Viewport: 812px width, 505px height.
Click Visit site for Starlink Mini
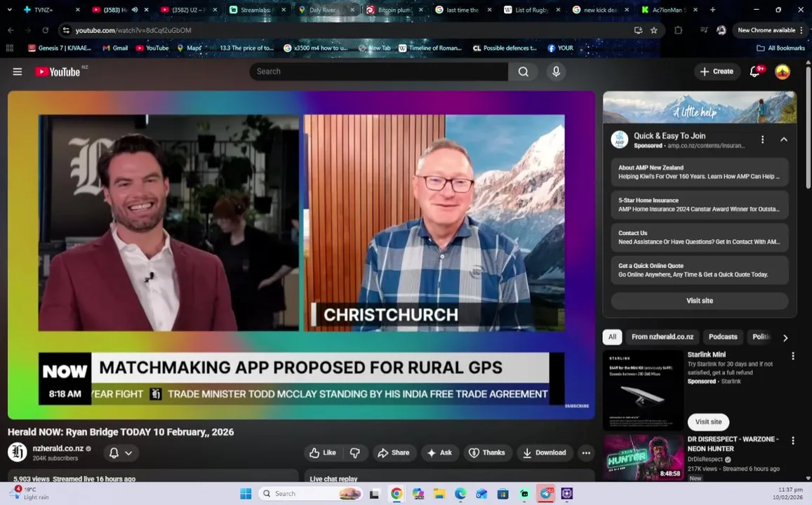(x=708, y=422)
